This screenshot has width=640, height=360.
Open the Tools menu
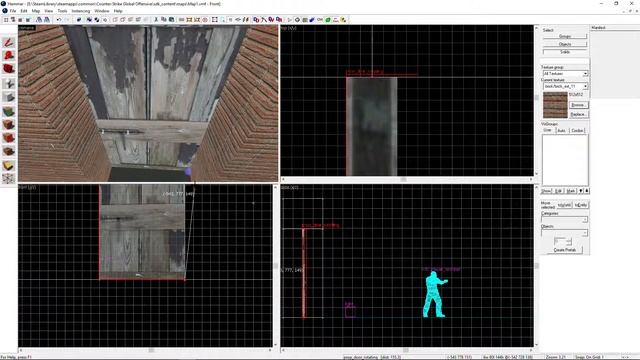pyautogui.click(x=62, y=11)
